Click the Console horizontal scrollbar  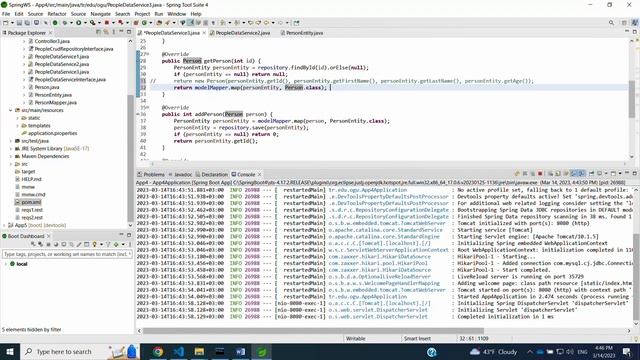pyautogui.click(x=313, y=331)
